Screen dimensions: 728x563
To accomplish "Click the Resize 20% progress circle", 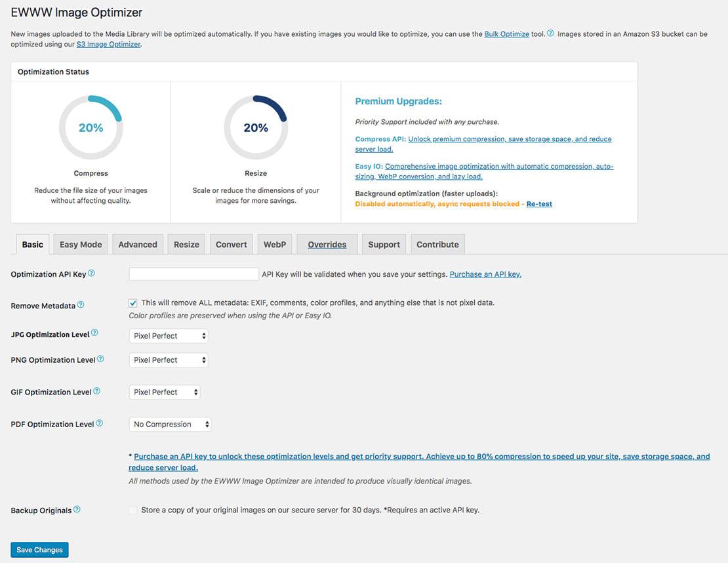I will [x=256, y=127].
